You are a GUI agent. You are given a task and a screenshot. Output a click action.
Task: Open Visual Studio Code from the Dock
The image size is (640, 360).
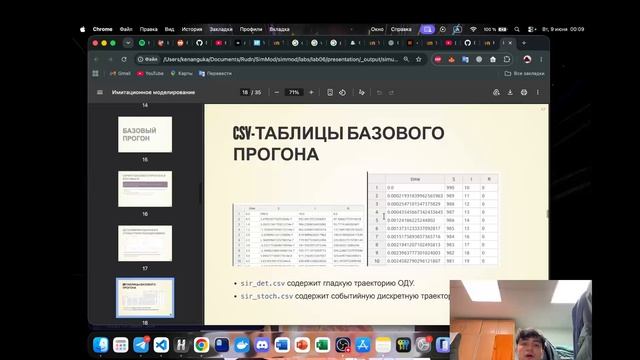[161, 345]
